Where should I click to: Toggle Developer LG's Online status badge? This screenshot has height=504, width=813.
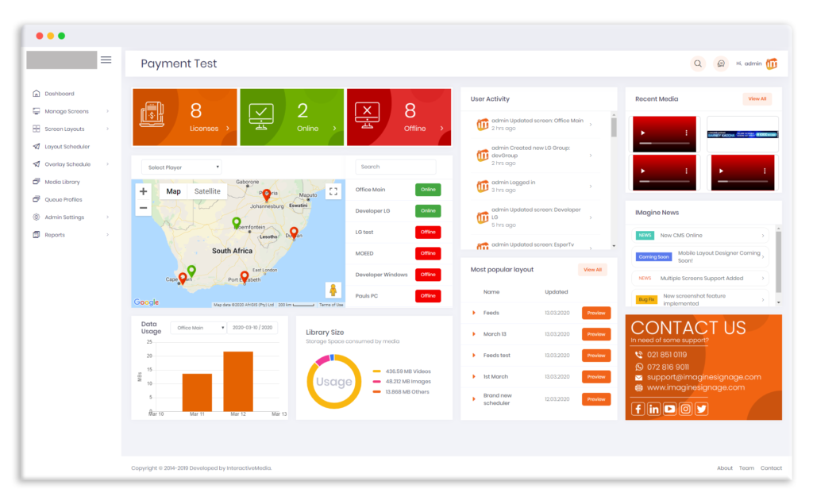(426, 210)
